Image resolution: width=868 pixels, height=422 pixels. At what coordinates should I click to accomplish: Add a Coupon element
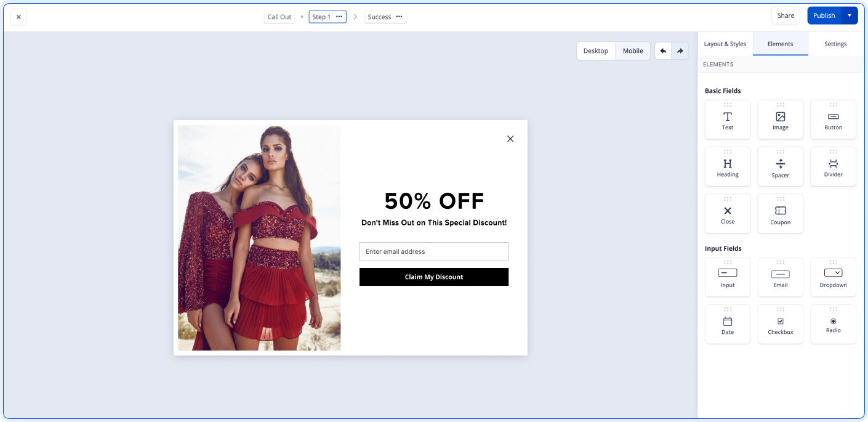click(780, 213)
